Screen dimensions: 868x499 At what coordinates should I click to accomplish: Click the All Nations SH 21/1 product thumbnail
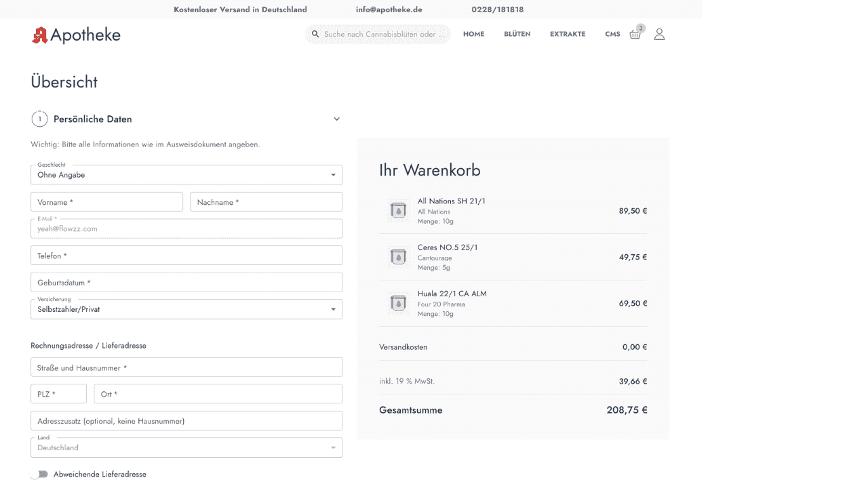coord(399,211)
